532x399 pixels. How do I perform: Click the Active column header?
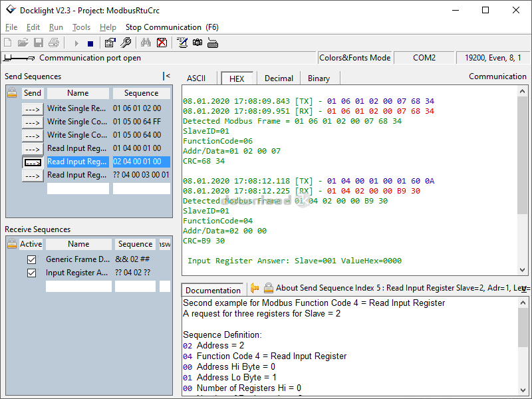coord(31,244)
